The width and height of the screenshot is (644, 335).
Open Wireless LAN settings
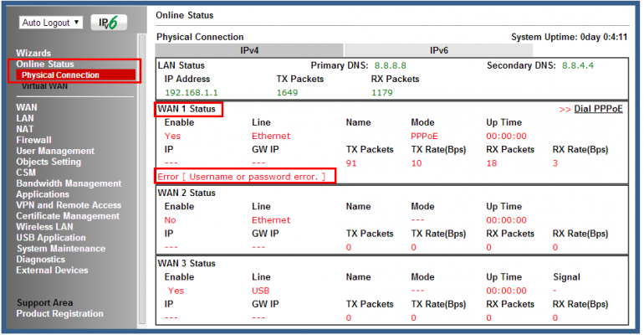point(49,227)
